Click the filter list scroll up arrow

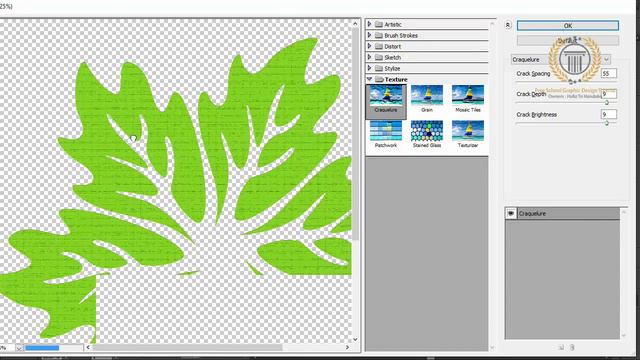(492, 24)
